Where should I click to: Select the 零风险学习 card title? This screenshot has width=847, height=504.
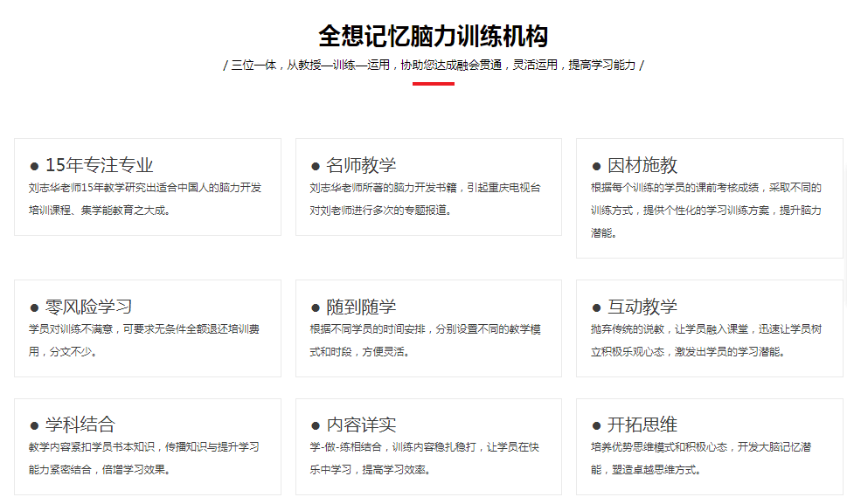[x=88, y=307]
